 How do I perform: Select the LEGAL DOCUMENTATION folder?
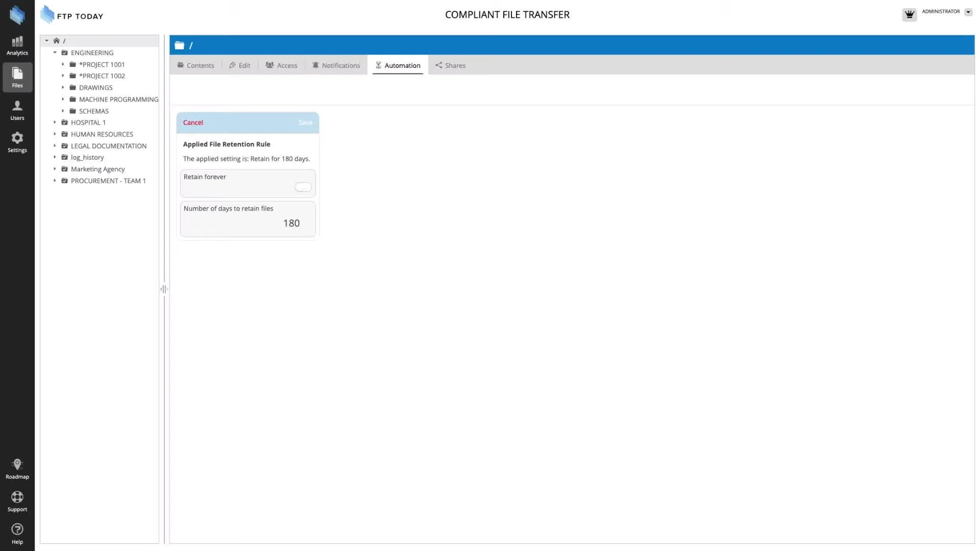click(108, 146)
